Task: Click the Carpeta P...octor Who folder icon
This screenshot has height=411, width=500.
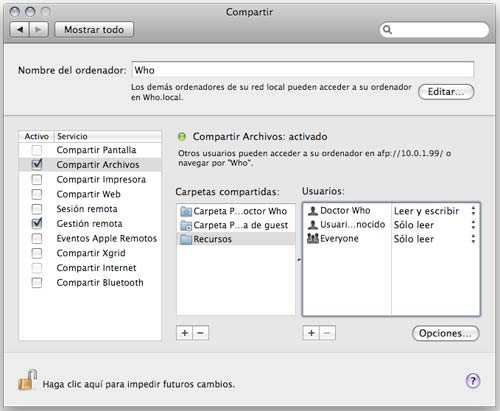Action: click(x=186, y=211)
